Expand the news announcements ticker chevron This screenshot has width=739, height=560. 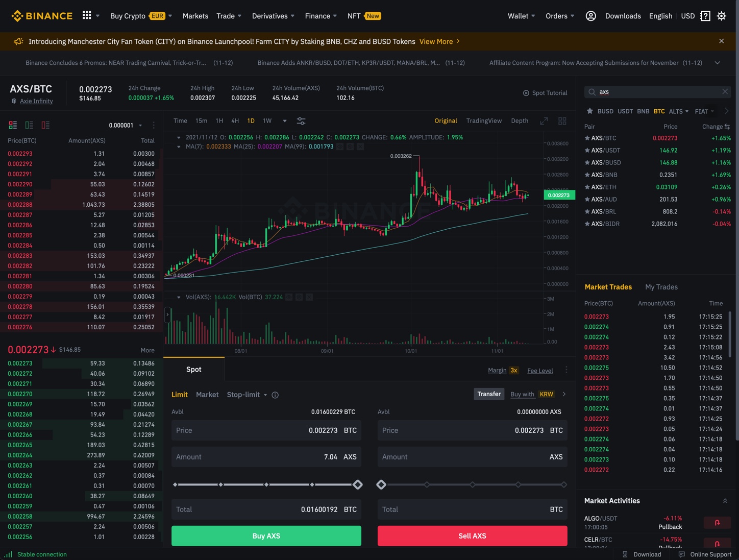coord(717,63)
